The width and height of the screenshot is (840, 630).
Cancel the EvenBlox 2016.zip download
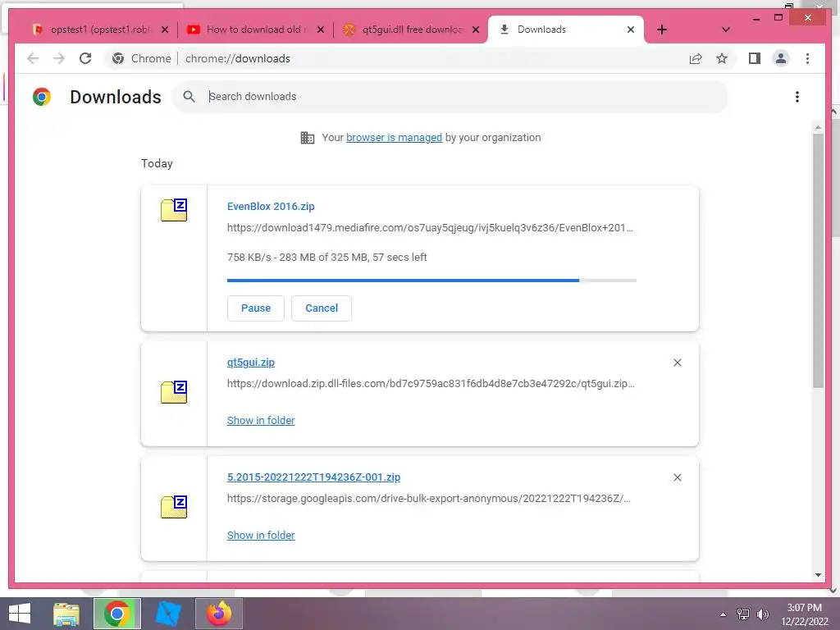pos(322,308)
